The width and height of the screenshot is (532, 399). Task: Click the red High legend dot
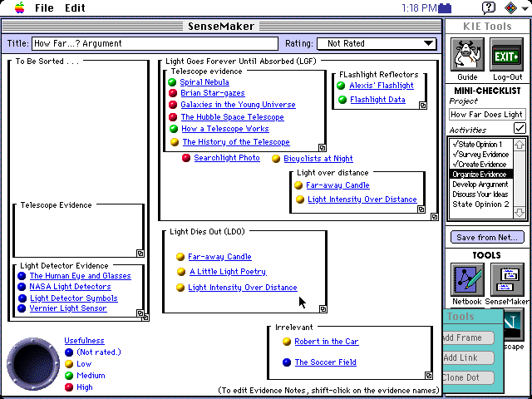click(x=69, y=387)
